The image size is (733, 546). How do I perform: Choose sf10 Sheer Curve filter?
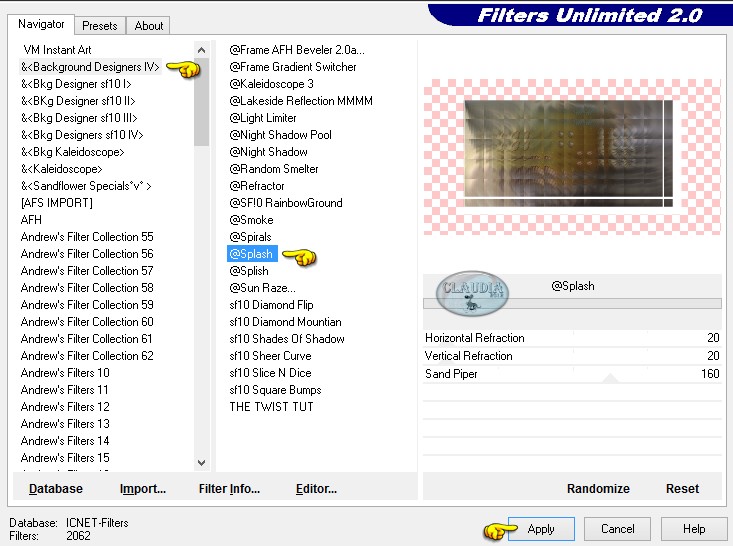coord(270,356)
